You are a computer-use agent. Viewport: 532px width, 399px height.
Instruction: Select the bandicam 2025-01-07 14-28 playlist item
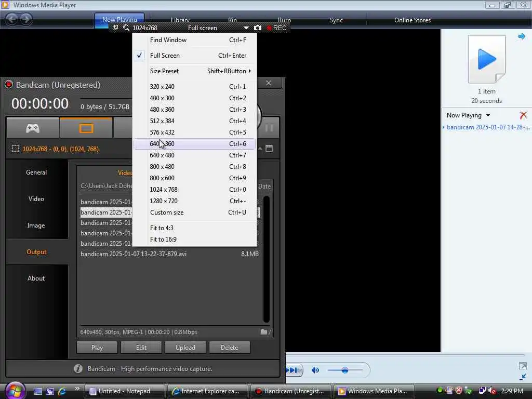[x=488, y=127]
